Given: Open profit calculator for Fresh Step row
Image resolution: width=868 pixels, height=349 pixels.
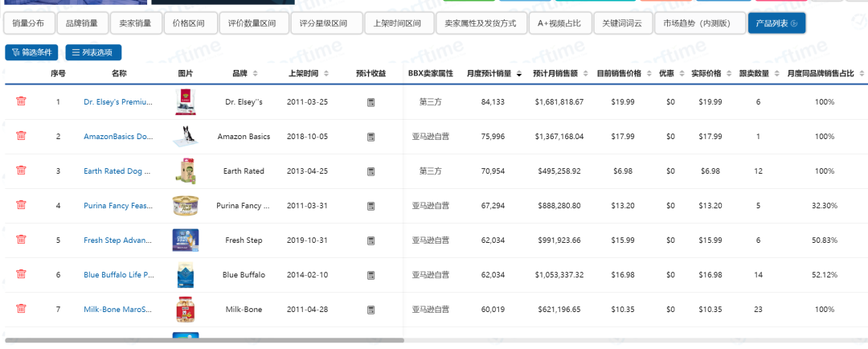Looking at the screenshot, I should [x=371, y=240].
